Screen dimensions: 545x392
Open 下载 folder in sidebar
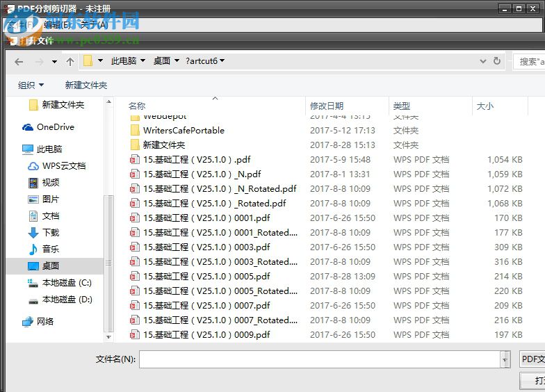[x=43, y=232]
